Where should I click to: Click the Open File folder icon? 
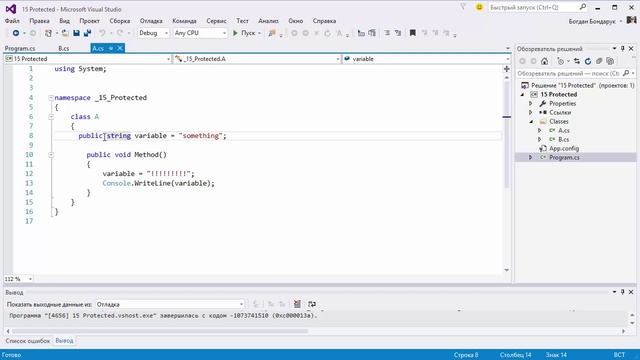click(65, 33)
